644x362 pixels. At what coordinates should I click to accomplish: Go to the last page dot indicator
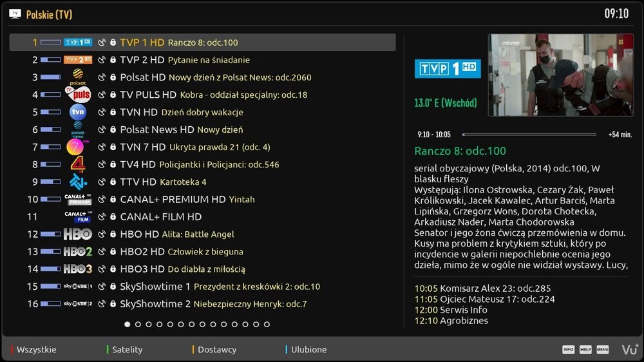(267, 324)
